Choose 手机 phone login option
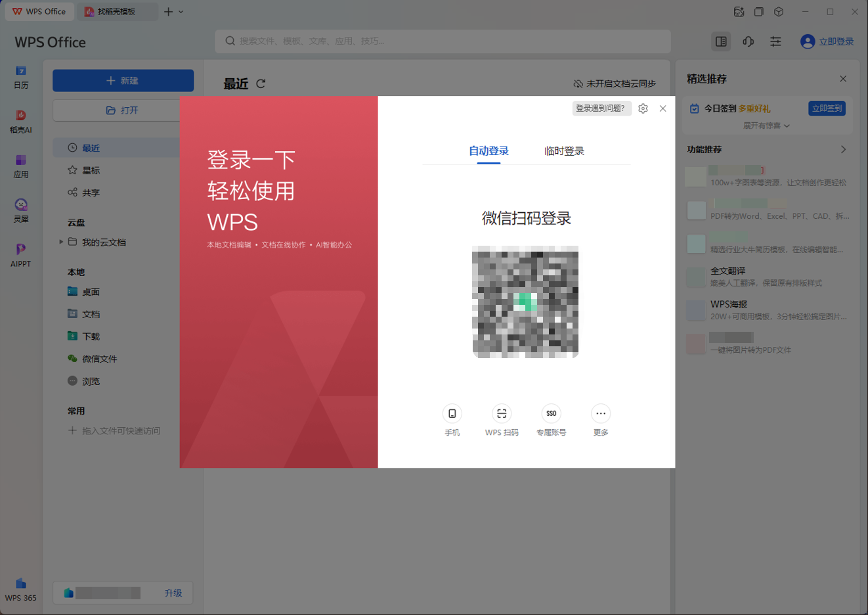Viewport: 868px width, 615px height. tap(452, 421)
